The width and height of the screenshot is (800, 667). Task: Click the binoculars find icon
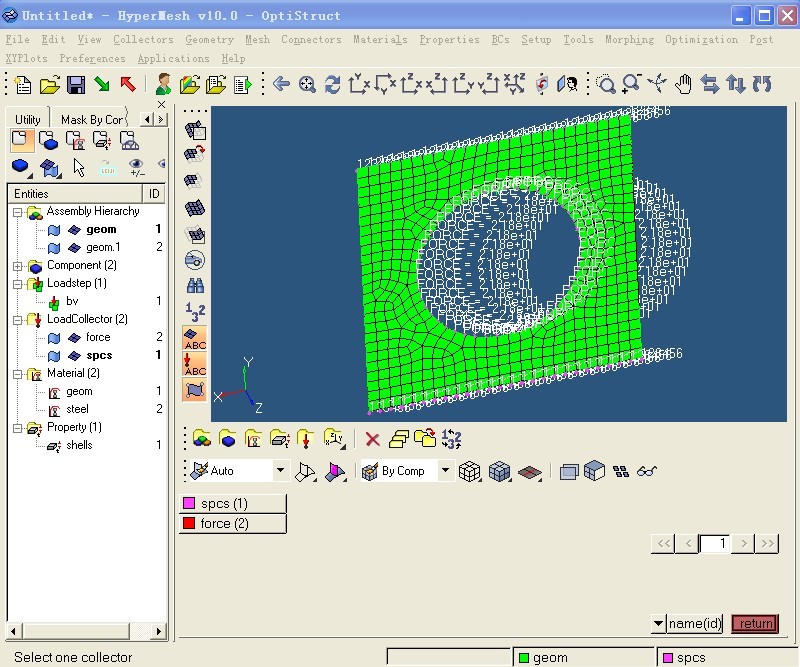(195, 285)
